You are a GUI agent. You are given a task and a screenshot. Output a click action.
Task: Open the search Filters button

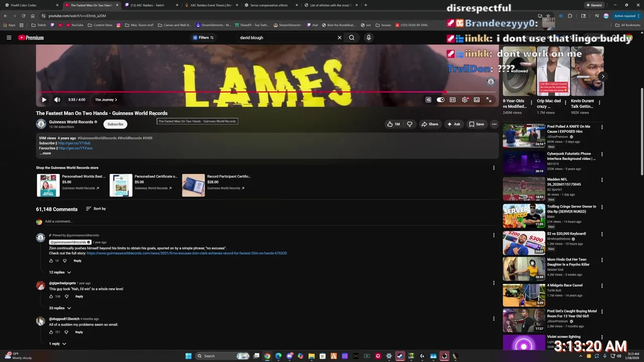point(203,38)
